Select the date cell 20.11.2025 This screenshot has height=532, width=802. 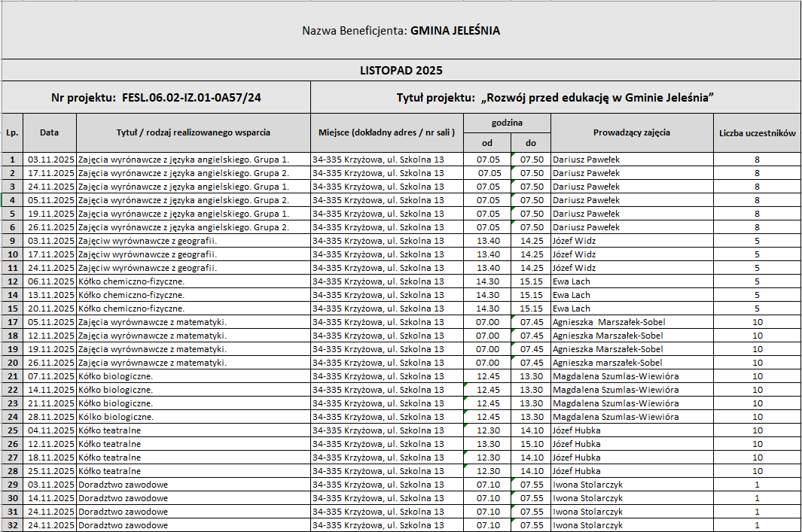pos(50,309)
